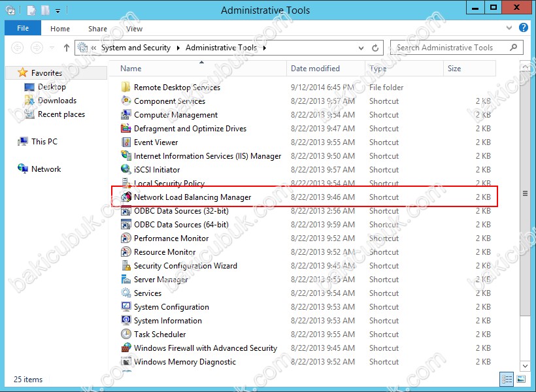
Task: Open the address bar history dropdown
Action: pyautogui.click(x=361, y=48)
